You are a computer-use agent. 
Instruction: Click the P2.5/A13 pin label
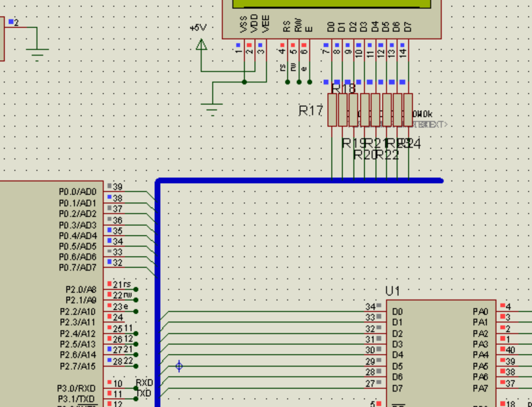(x=78, y=344)
